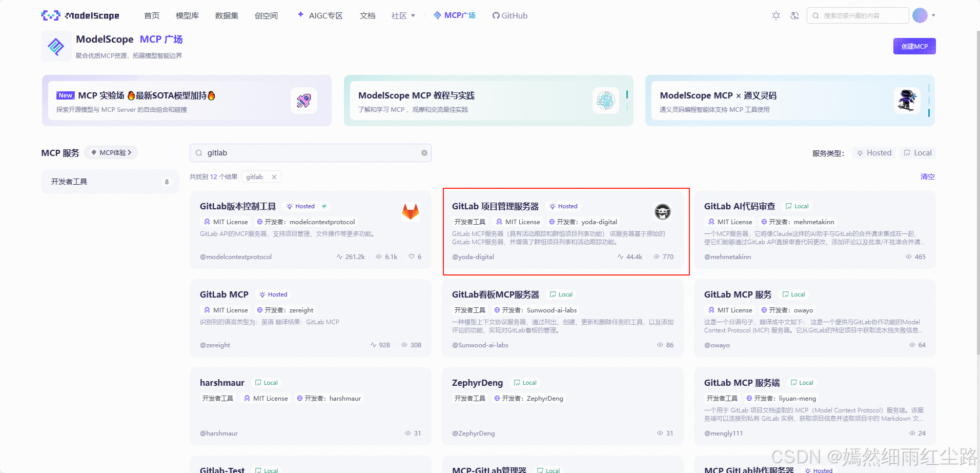Go to the MCP广场 nav tab
The width and height of the screenshot is (980, 473).
point(455,15)
